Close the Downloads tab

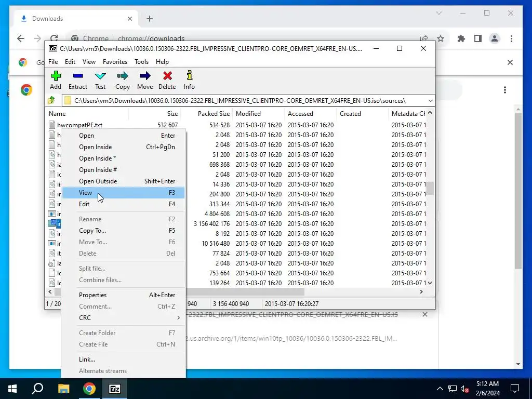click(x=129, y=19)
